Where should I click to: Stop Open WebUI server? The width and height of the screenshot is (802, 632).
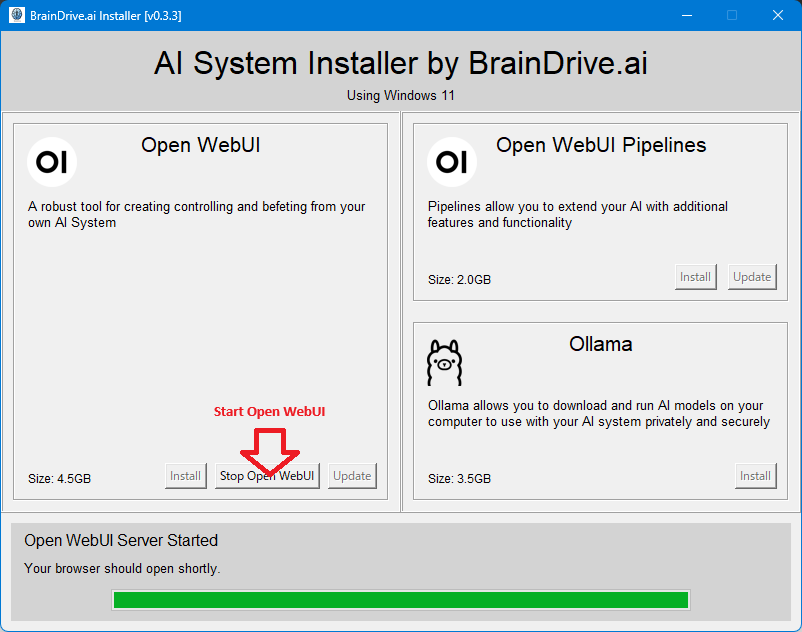(x=267, y=476)
